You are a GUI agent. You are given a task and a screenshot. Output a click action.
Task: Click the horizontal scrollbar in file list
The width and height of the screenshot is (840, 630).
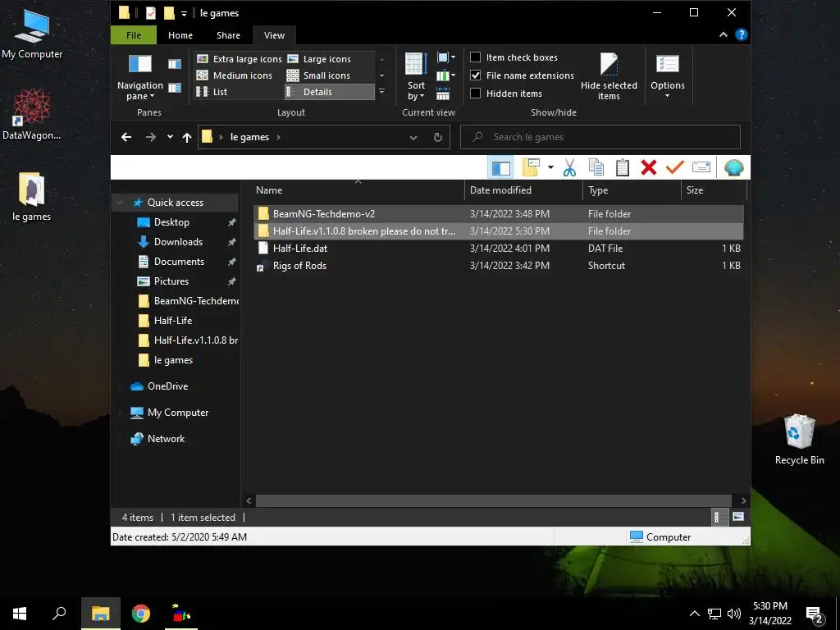coord(493,500)
